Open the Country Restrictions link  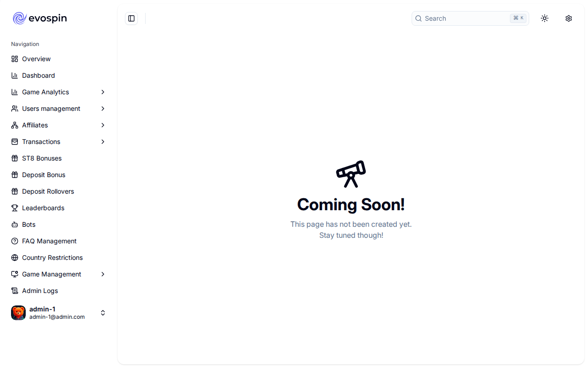59,258
